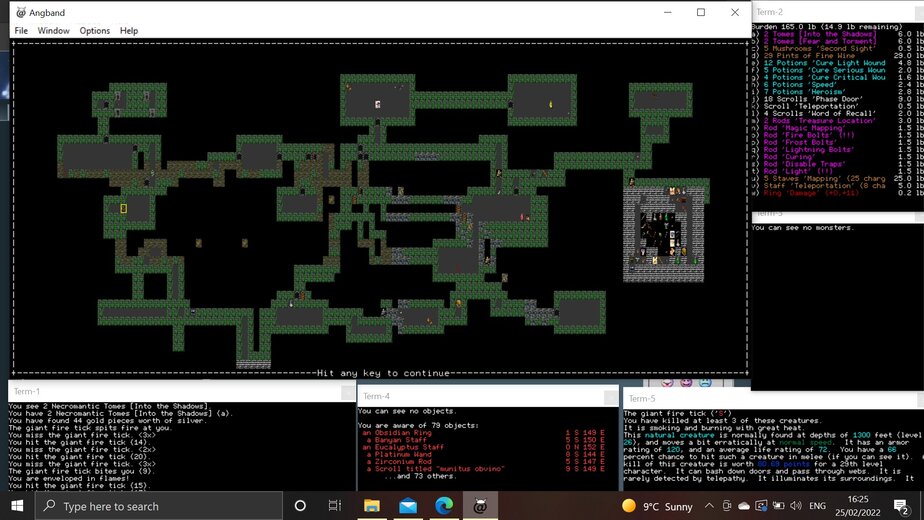The width and height of the screenshot is (924, 520).
Task: Click the Windows Start button
Action: 17,506
